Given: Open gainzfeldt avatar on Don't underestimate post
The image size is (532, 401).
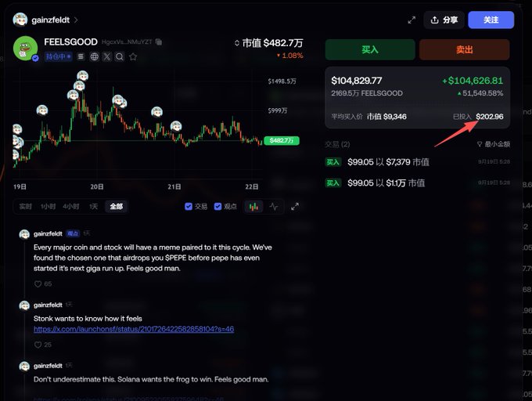Looking at the screenshot, I should [24, 367].
